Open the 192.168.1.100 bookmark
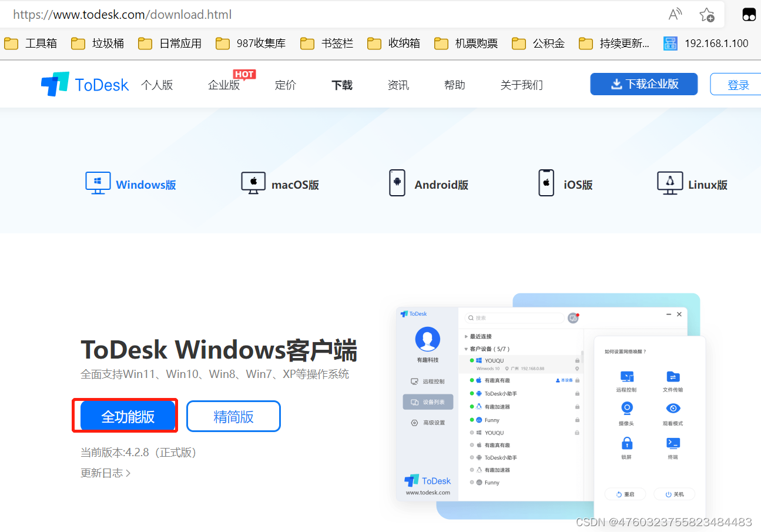This screenshot has height=532, width=761. coord(706,44)
